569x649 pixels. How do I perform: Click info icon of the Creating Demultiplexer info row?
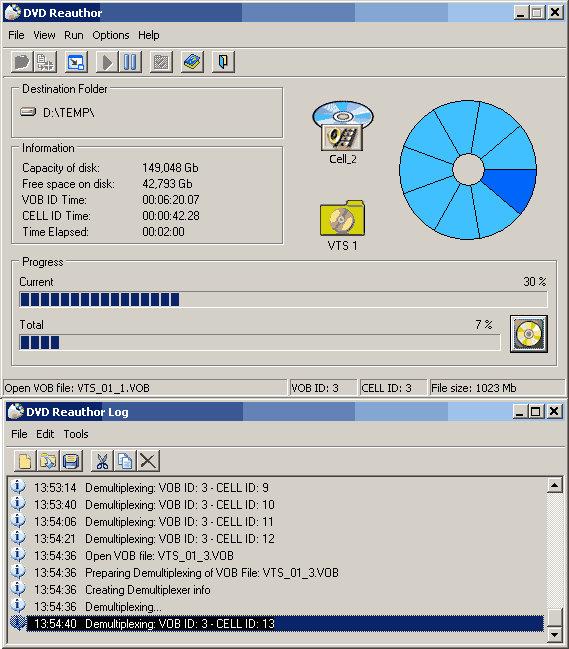pos(18,589)
